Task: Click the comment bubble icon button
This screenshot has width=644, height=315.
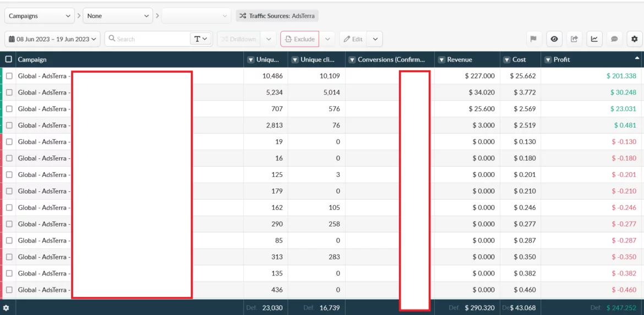Action: tap(614, 39)
